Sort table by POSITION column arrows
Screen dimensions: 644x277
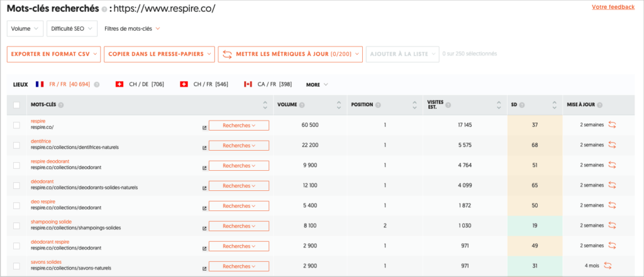(415, 105)
